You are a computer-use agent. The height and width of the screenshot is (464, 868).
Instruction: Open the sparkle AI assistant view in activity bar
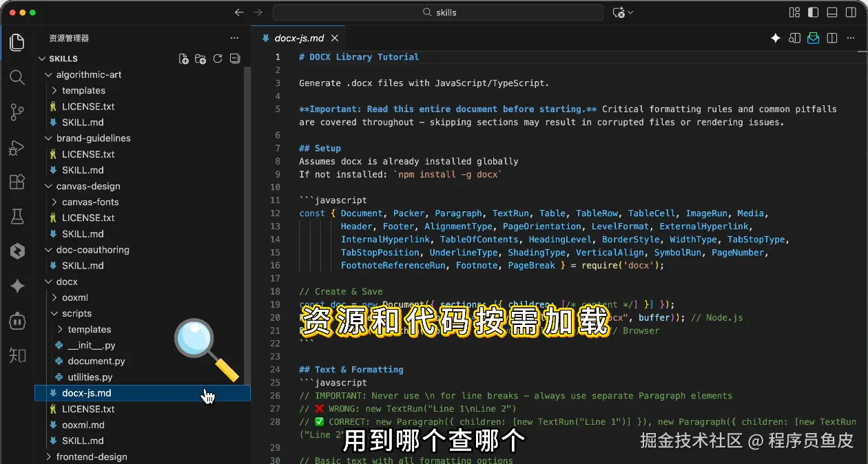click(17, 286)
